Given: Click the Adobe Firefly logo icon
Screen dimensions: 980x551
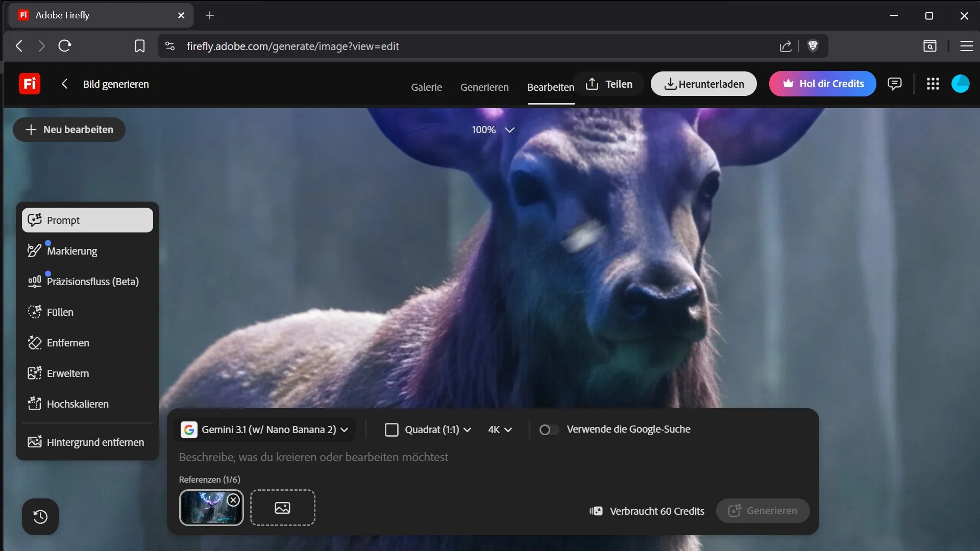Looking at the screenshot, I should click(30, 84).
